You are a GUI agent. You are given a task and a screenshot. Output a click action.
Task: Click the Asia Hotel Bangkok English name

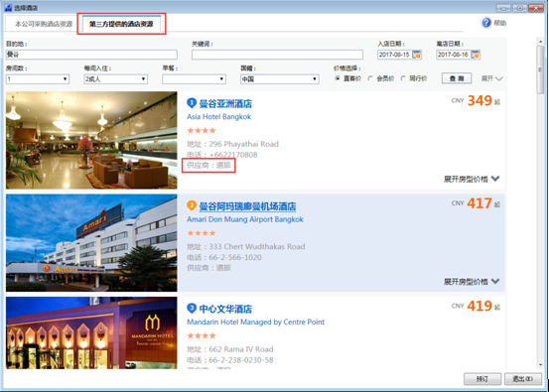click(218, 117)
